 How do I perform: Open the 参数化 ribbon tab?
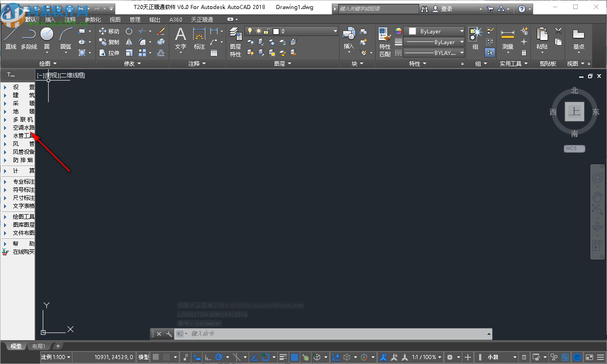click(93, 20)
